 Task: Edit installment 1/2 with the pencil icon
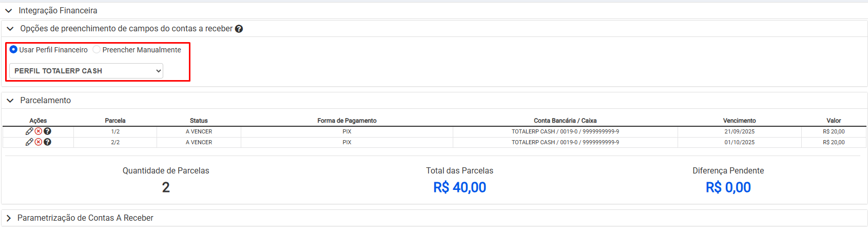29,131
